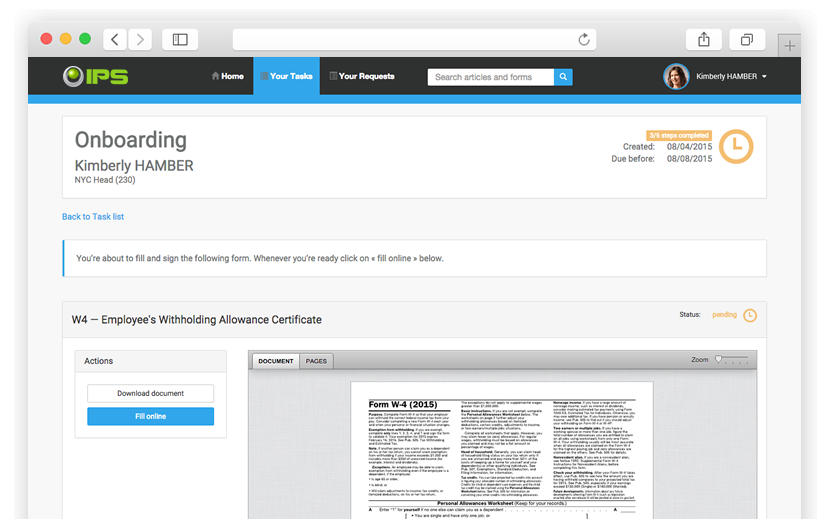Click the Onboarding heading
Screen dimensions: 829x519
coord(131,140)
